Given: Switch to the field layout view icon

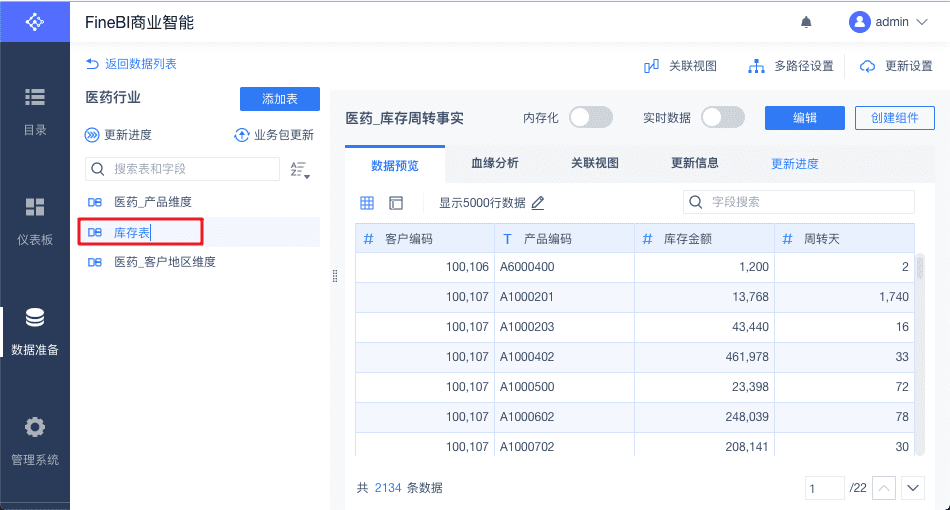Looking at the screenshot, I should click(396, 203).
